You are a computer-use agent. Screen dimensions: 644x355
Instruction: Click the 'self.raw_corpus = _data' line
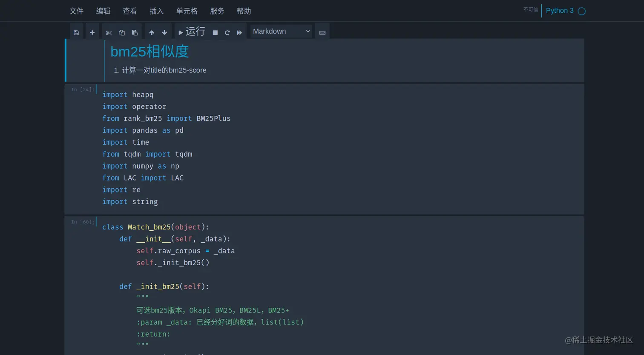(186, 251)
